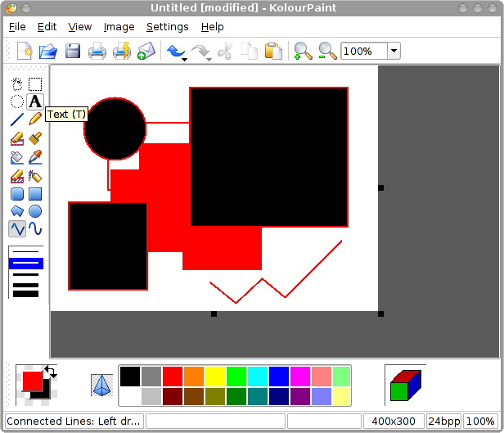This screenshot has height=433, width=504.
Task: Activate the Curve tool
Action: coord(35,230)
